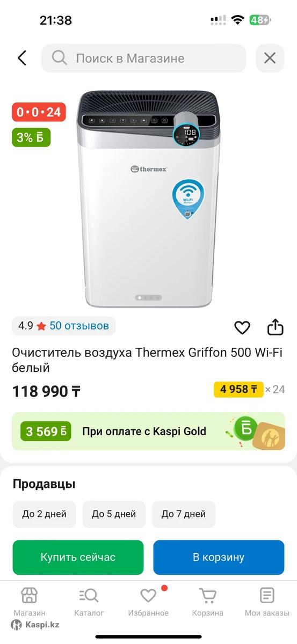297x644 pixels.
Task: Tap the 'Купить сейчас' button
Action: (78, 557)
